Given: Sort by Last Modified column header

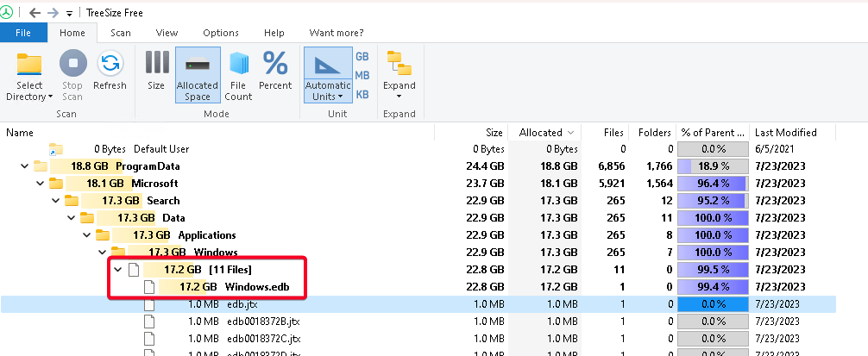Looking at the screenshot, I should 785,133.
